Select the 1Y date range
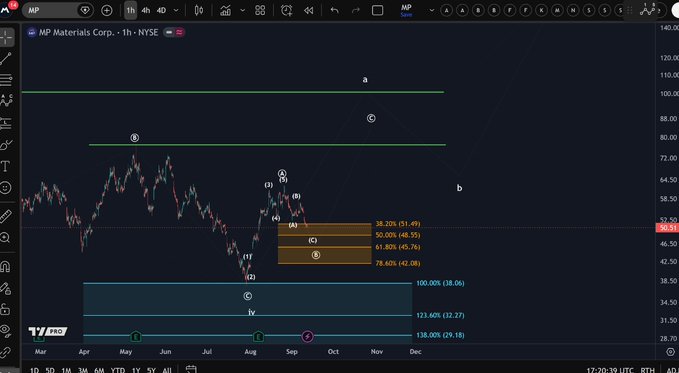The image size is (679, 373). pyautogui.click(x=136, y=370)
